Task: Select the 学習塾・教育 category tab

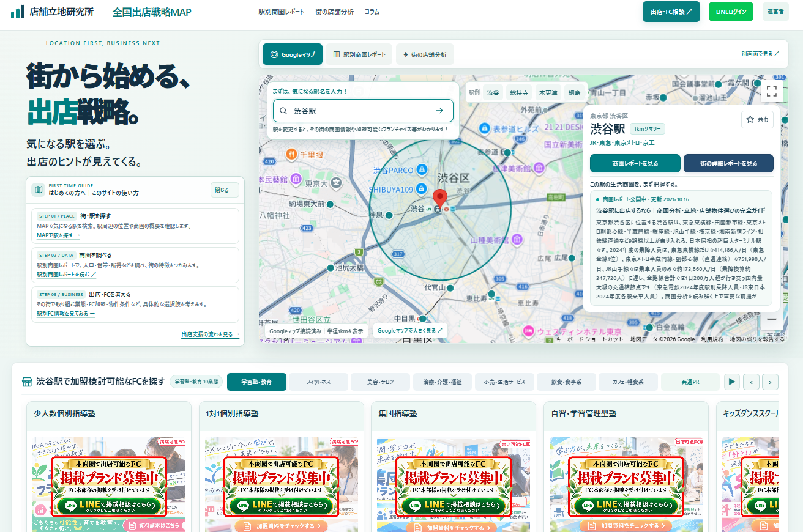Action: (x=256, y=382)
